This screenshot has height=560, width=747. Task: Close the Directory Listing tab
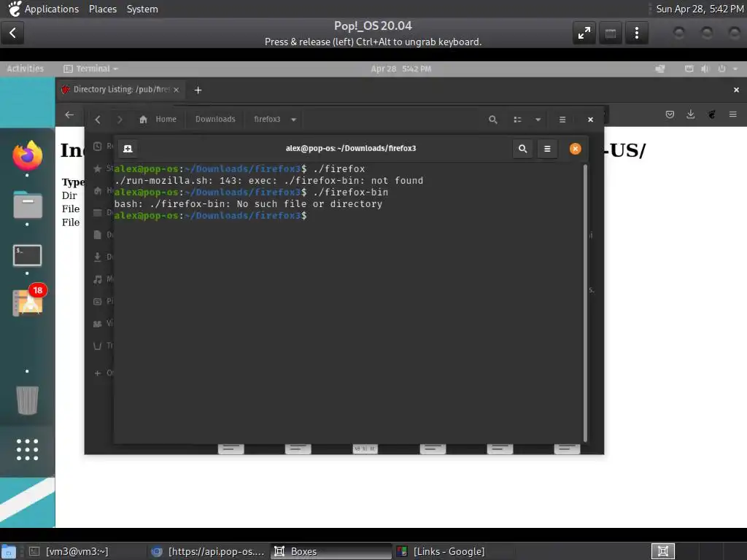(x=177, y=90)
